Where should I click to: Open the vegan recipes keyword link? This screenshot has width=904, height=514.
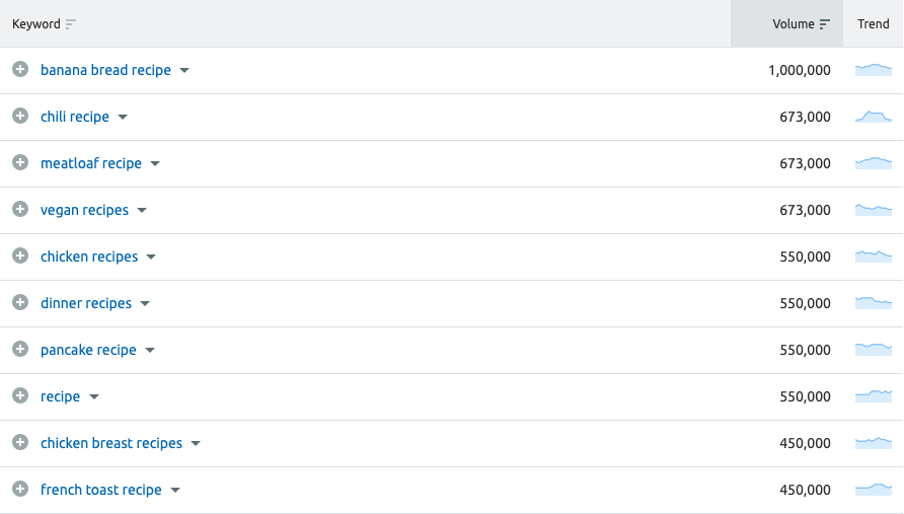tap(84, 210)
